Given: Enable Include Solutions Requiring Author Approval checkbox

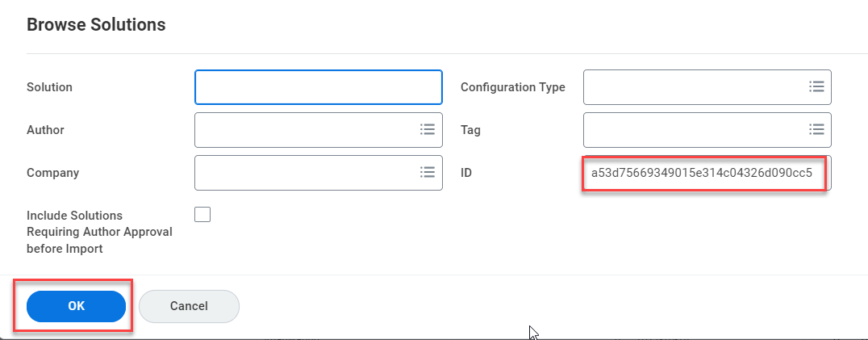Looking at the screenshot, I should click(x=202, y=214).
